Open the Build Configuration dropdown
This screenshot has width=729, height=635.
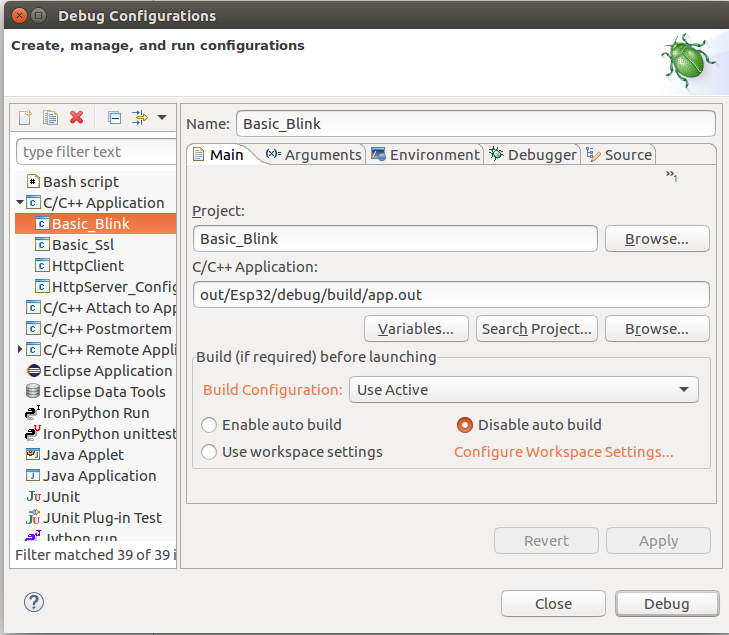pos(523,390)
